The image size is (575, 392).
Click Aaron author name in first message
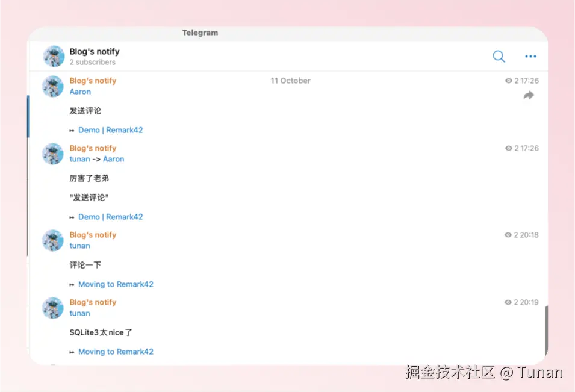pyautogui.click(x=80, y=92)
